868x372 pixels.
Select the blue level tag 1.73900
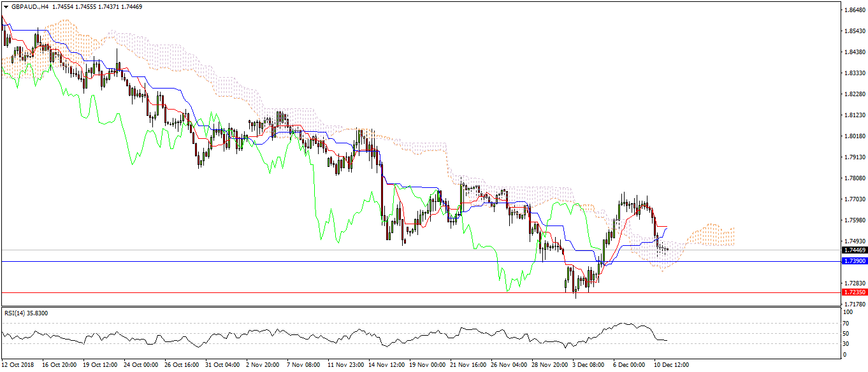coord(853,261)
